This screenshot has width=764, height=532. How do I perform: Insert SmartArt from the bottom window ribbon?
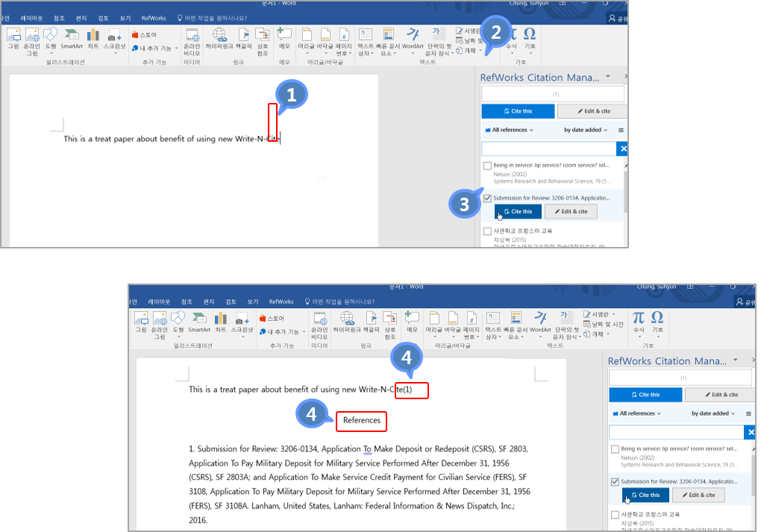(x=199, y=322)
